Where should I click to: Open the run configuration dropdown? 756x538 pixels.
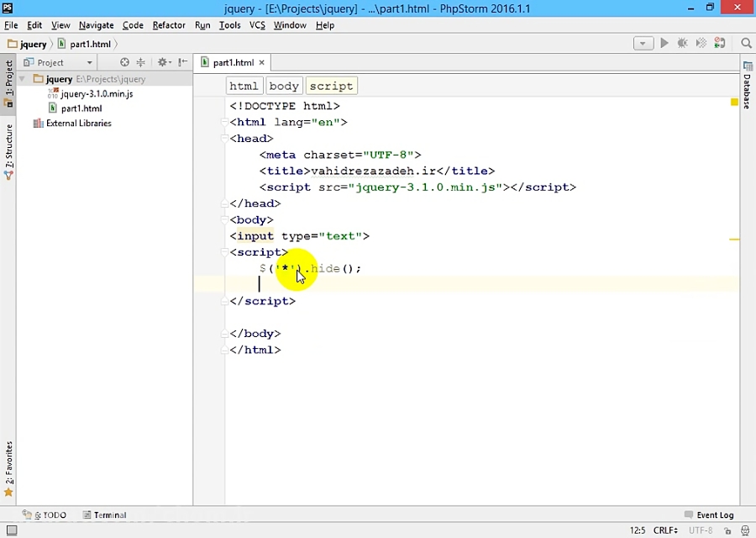[643, 43]
